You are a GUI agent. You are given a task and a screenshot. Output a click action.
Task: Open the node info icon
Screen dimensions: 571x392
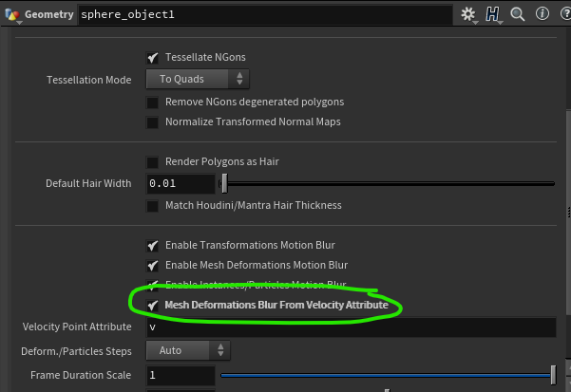tap(542, 15)
